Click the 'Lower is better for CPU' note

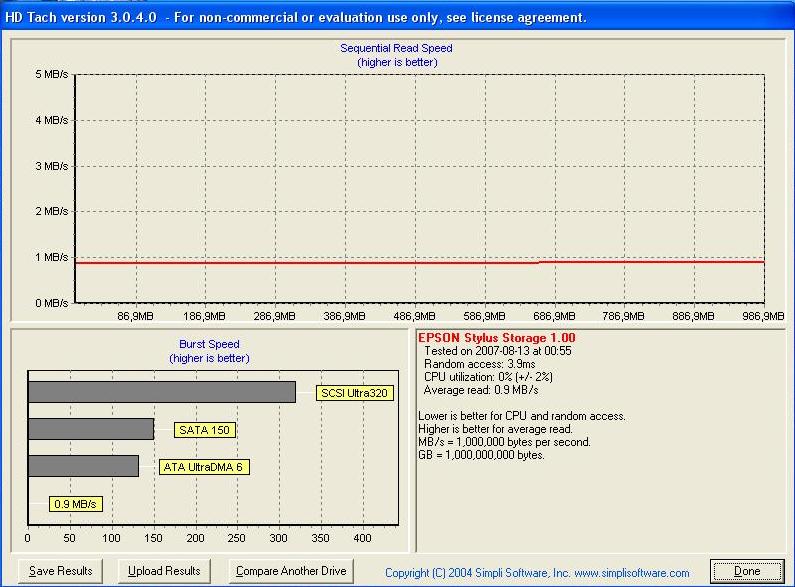point(522,416)
